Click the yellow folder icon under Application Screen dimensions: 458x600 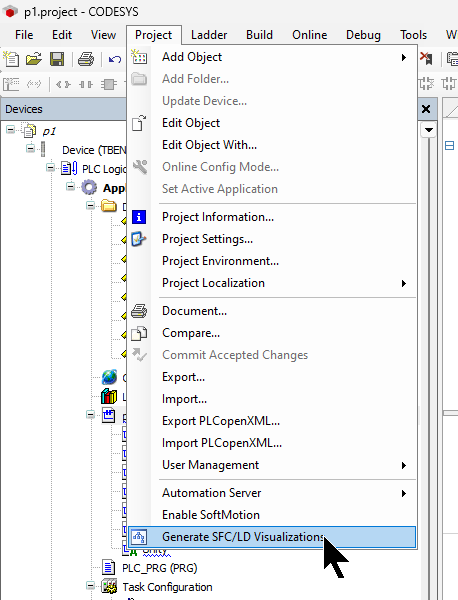109,206
